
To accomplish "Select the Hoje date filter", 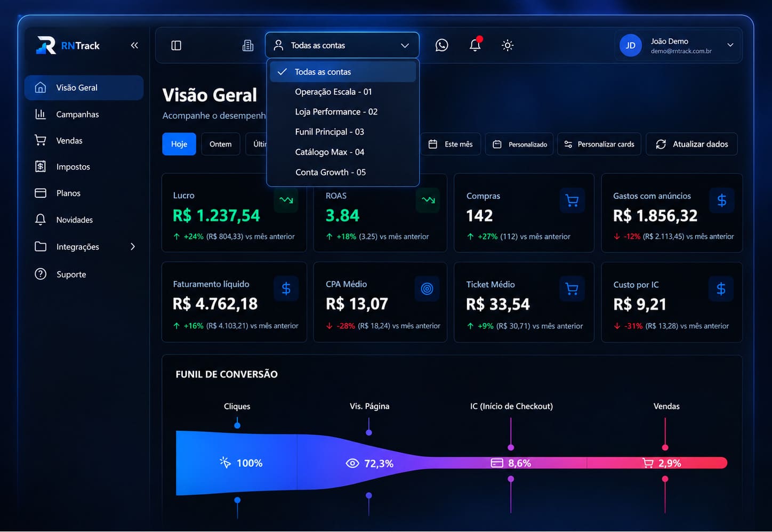I will coord(179,144).
